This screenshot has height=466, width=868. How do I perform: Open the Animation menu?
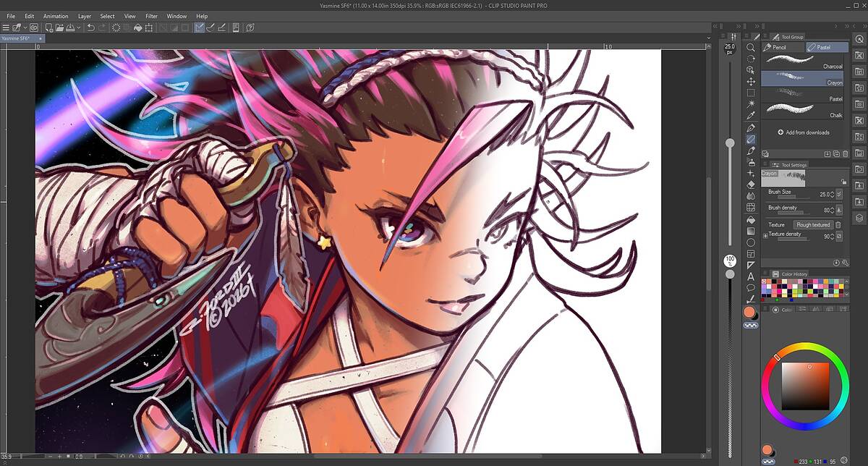click(56, 16)
